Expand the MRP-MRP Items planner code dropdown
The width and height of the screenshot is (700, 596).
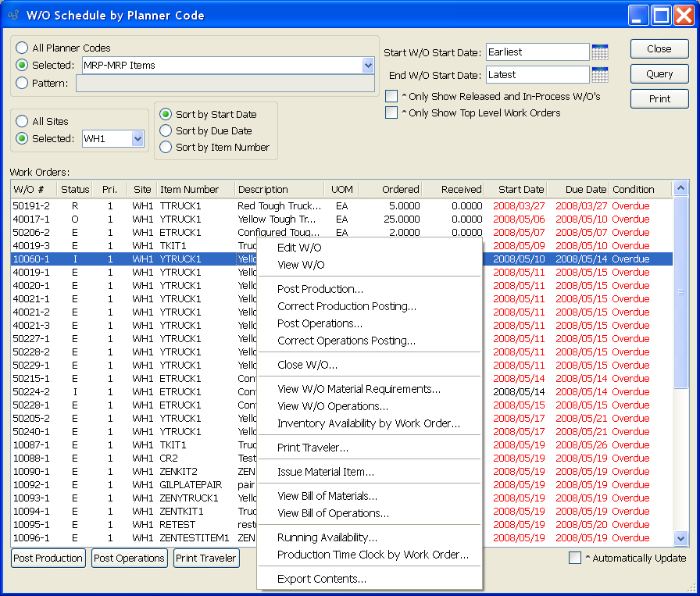(368, 66)
